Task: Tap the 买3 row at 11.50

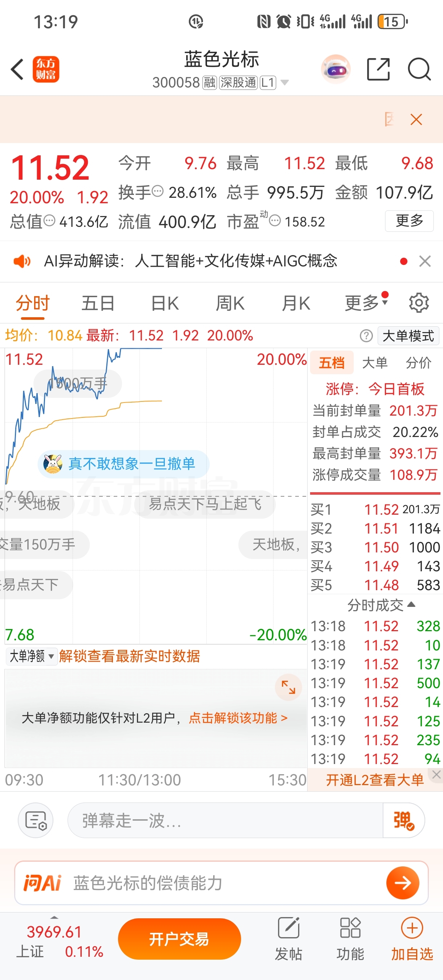Action: click(x=375, y=547)
